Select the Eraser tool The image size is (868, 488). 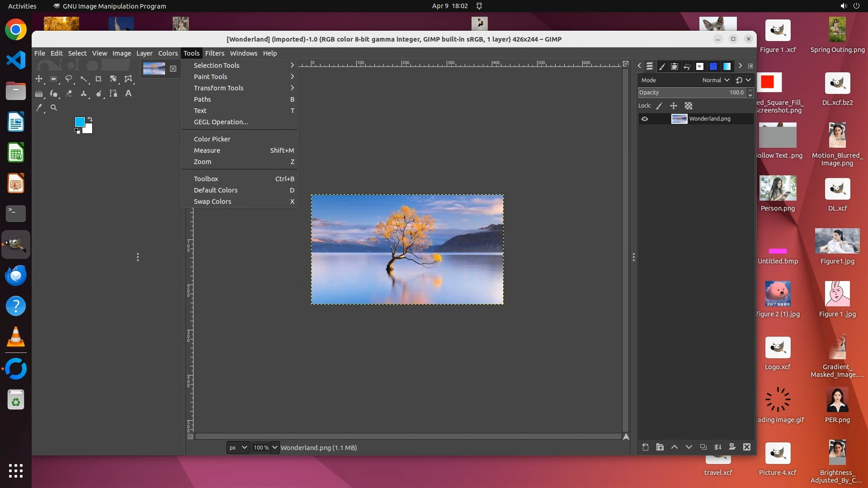coord(69,94)
